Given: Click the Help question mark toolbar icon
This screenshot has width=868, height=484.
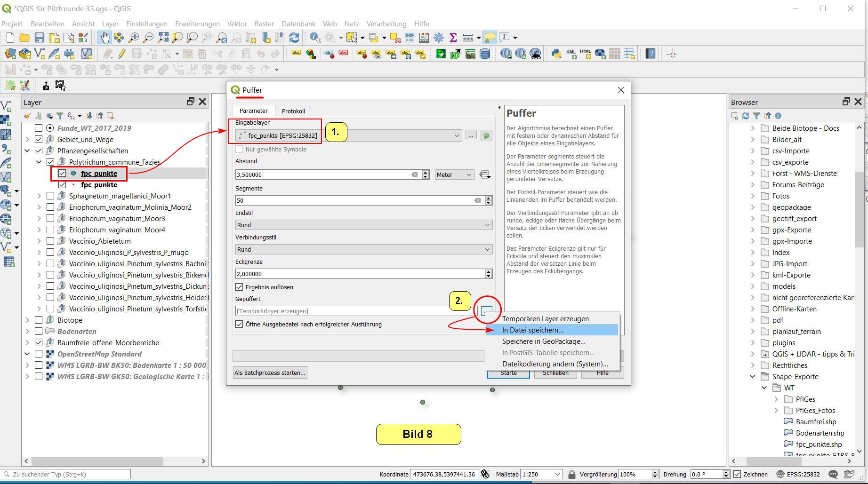Looking at the screenshot, I should [651, 54].
